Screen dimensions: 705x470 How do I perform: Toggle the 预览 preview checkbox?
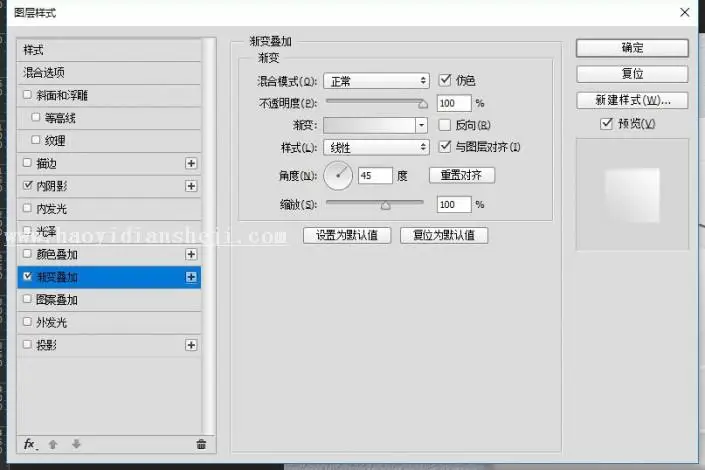606,123
